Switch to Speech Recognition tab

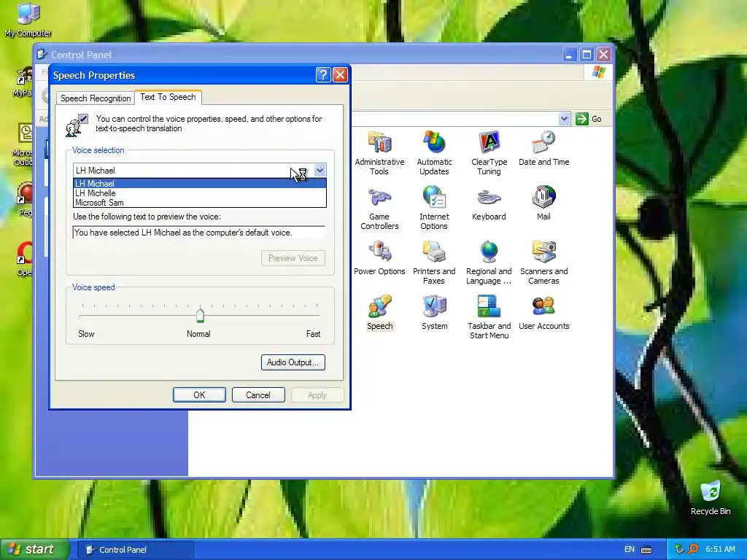(x=96, y=98)
